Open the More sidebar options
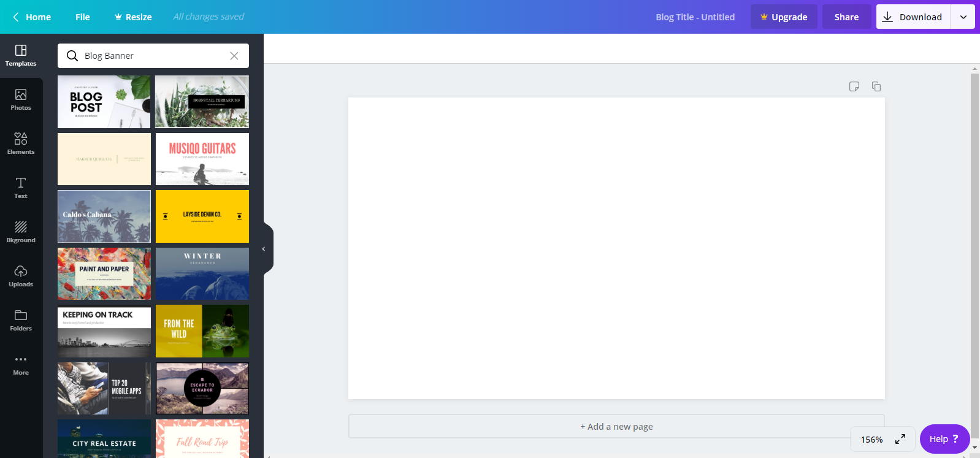The width and height of the screenshot is (980, 458). point(21,365)
